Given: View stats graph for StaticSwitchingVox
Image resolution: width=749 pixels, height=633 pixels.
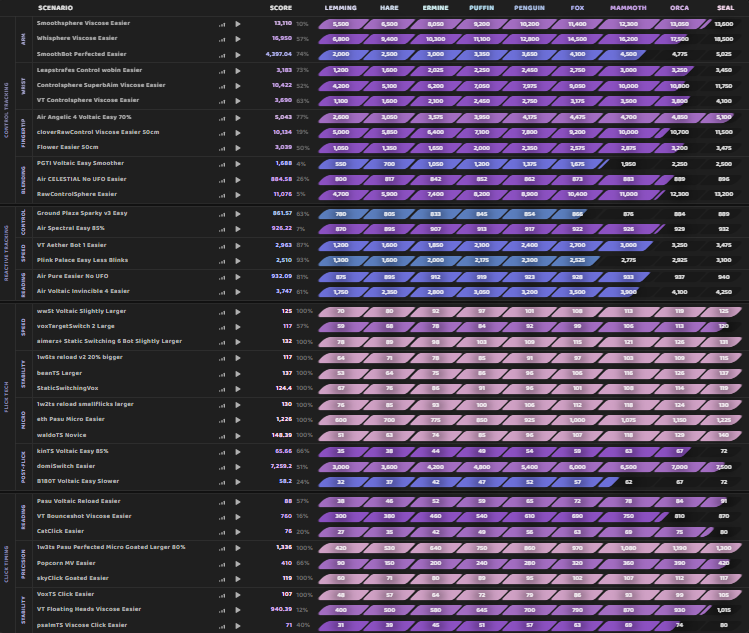Looking at the screenshot, I should [x=222, y=389].
